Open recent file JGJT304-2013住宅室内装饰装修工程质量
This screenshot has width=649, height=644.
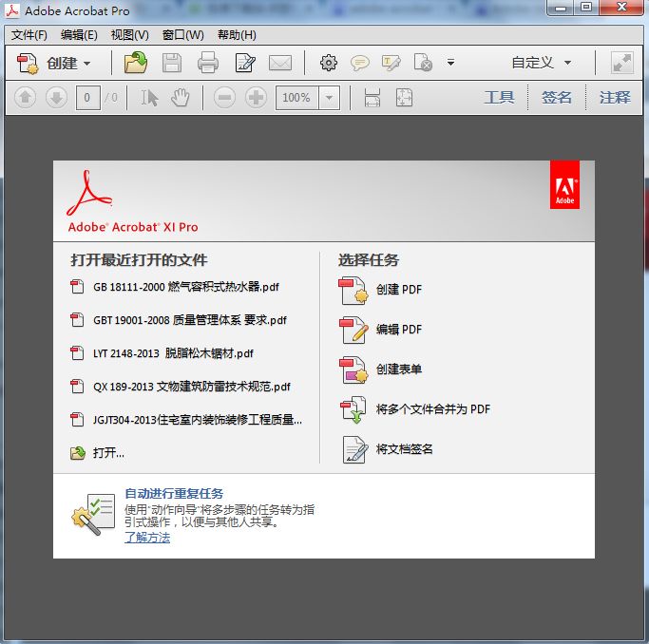tap(186, 420)
